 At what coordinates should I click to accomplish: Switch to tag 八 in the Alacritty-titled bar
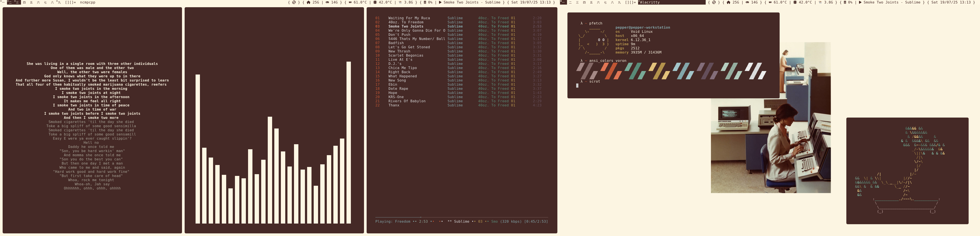click(612, 2)
